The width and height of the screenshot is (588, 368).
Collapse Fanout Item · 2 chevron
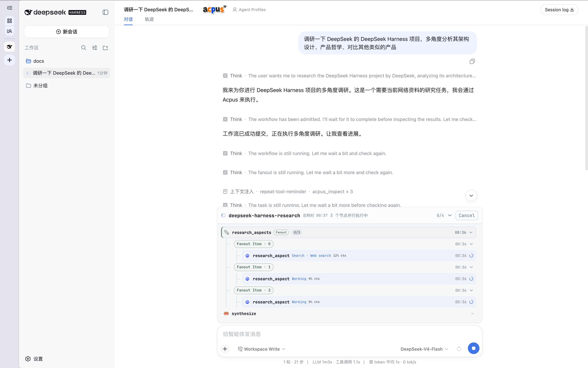pos(471,290)
